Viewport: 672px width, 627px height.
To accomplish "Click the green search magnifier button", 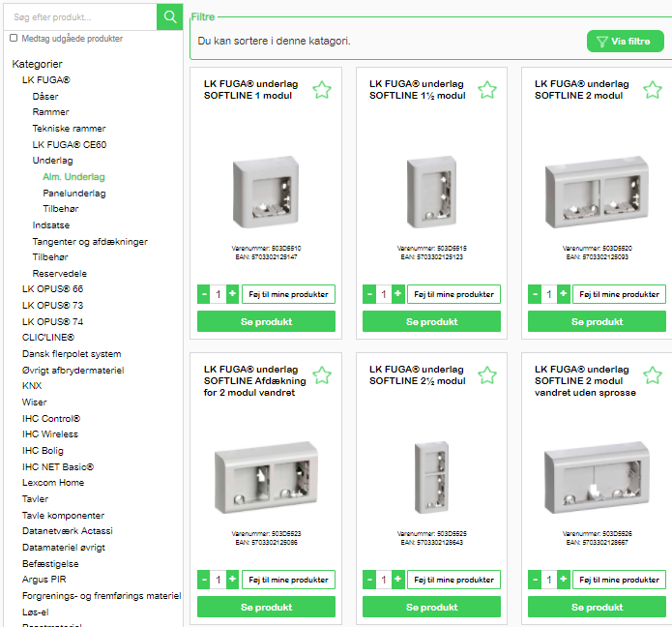I will 170,16.
